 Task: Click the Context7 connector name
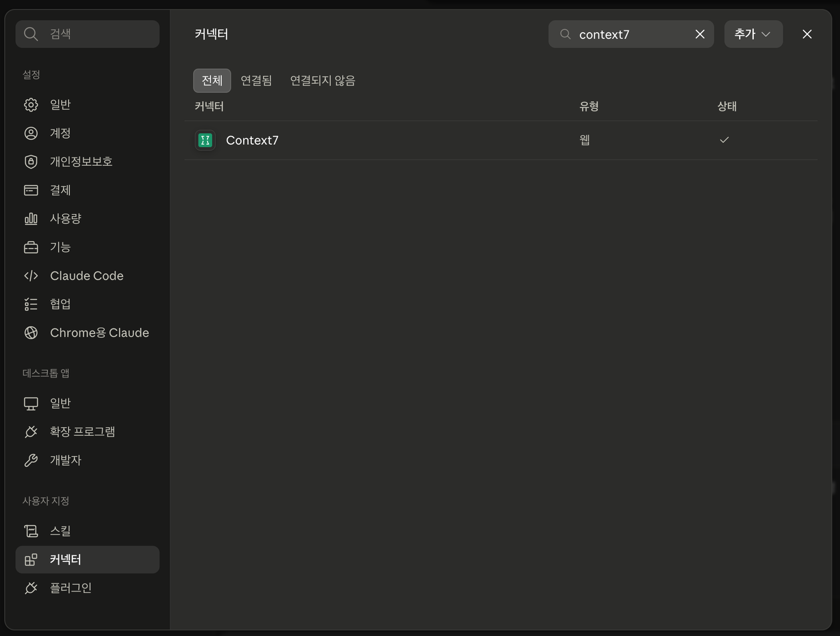click(252, 140)
